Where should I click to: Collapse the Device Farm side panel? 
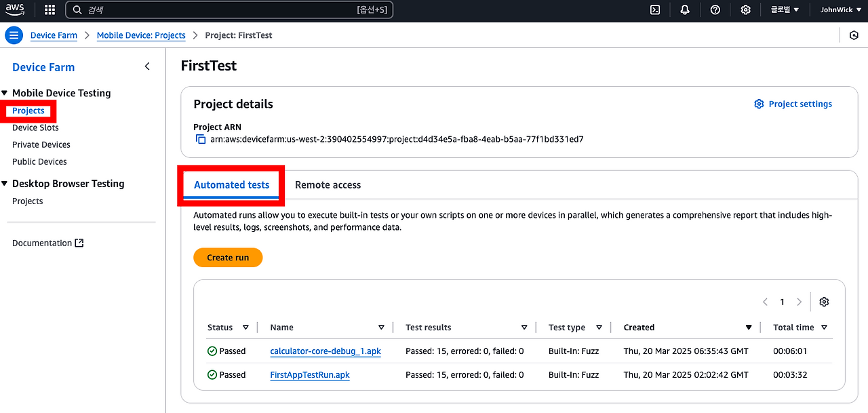[x=147, y=66]
